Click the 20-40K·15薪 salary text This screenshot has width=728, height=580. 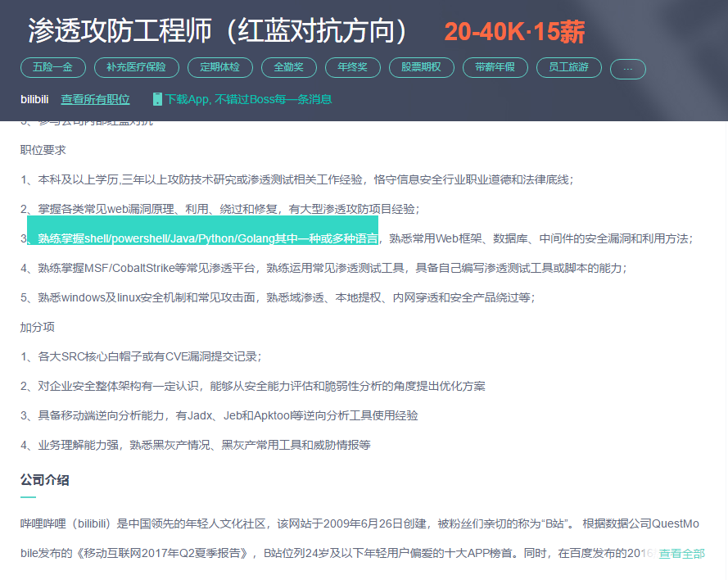pyautogui.click(x=514, y=32)
